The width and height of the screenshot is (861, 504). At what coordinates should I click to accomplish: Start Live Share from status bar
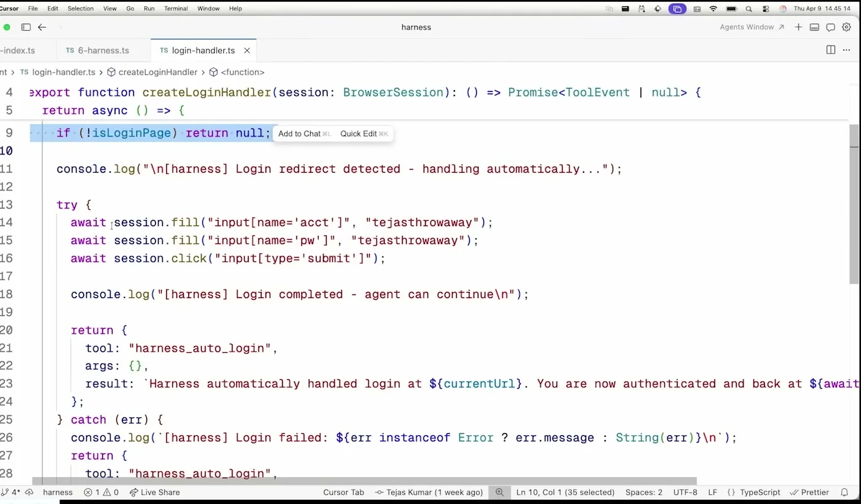(154, 492)
